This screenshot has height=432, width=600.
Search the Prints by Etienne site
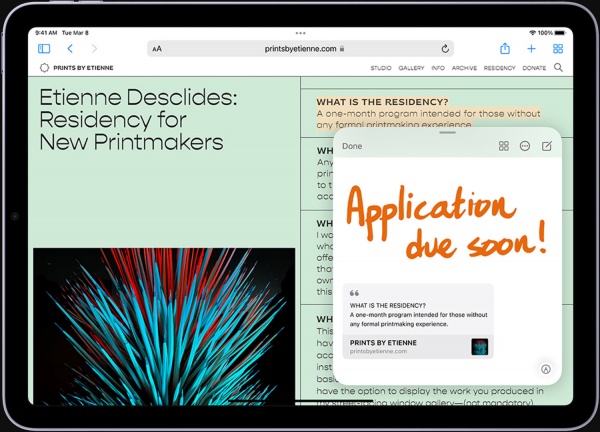click(558, 68)
